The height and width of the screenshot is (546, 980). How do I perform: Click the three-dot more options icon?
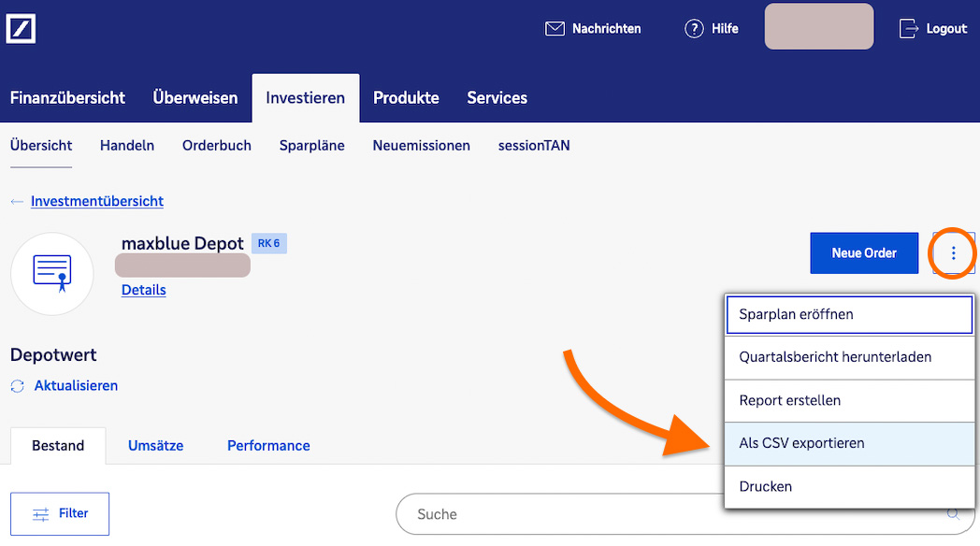click(953, 253)
